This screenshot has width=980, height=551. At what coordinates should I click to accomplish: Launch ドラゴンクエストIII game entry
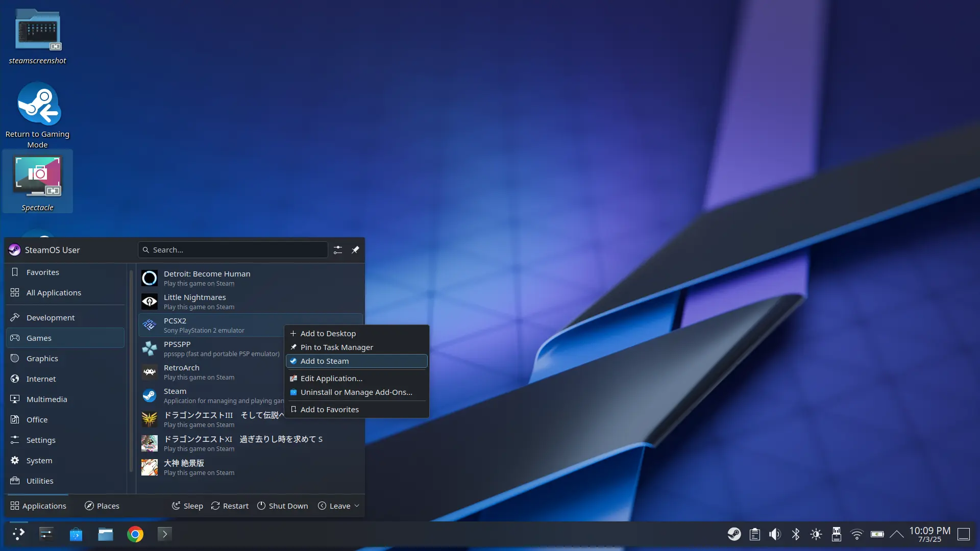click(x=211, y=419)
